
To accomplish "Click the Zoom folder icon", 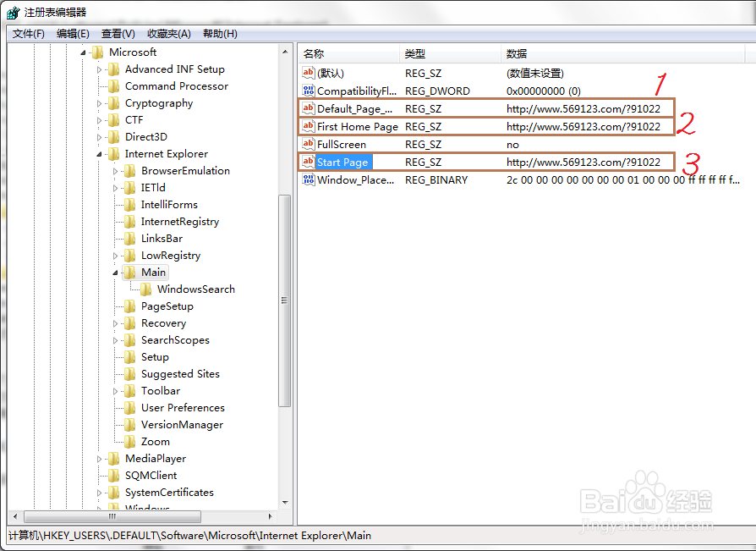I will (x=129, y=442).
